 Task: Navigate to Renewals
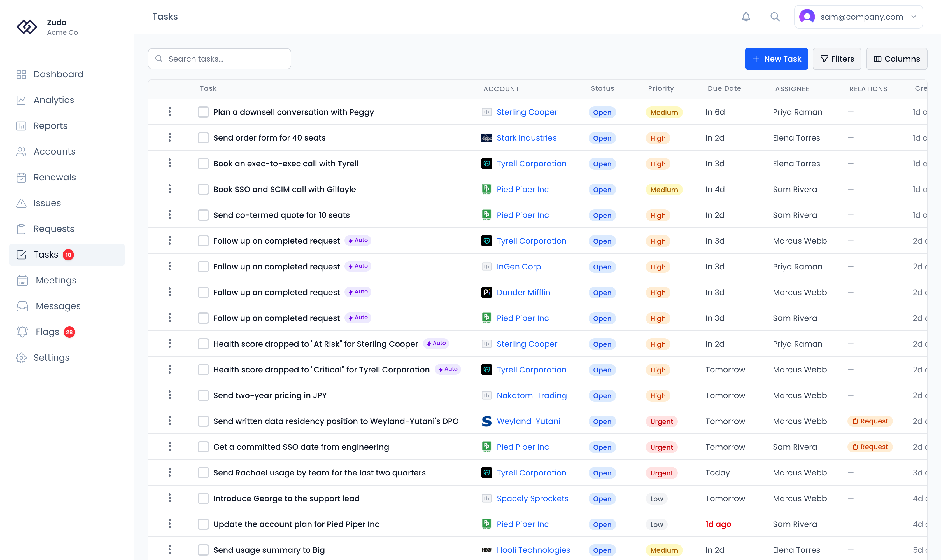coord(67,177)
